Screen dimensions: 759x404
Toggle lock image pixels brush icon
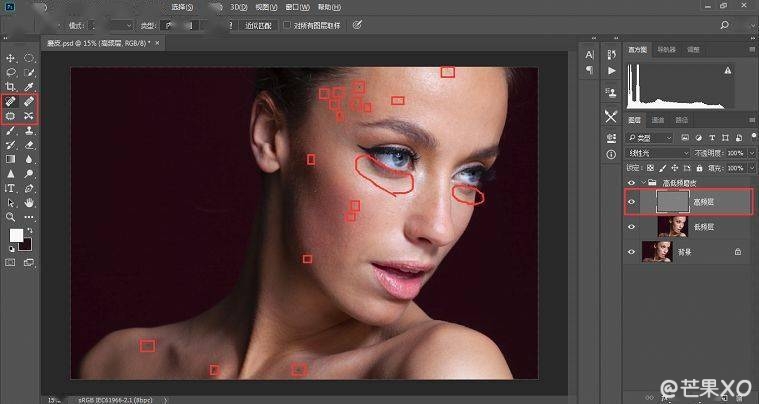663,168
